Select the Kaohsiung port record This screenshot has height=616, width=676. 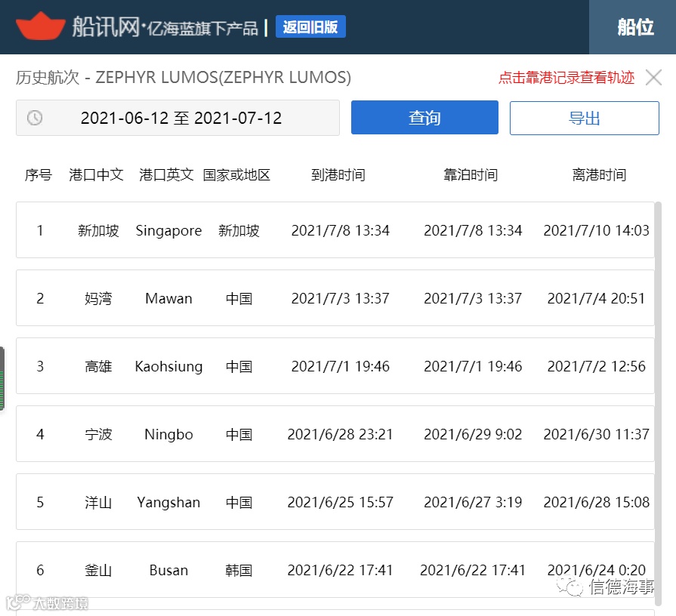pos(335,366)
